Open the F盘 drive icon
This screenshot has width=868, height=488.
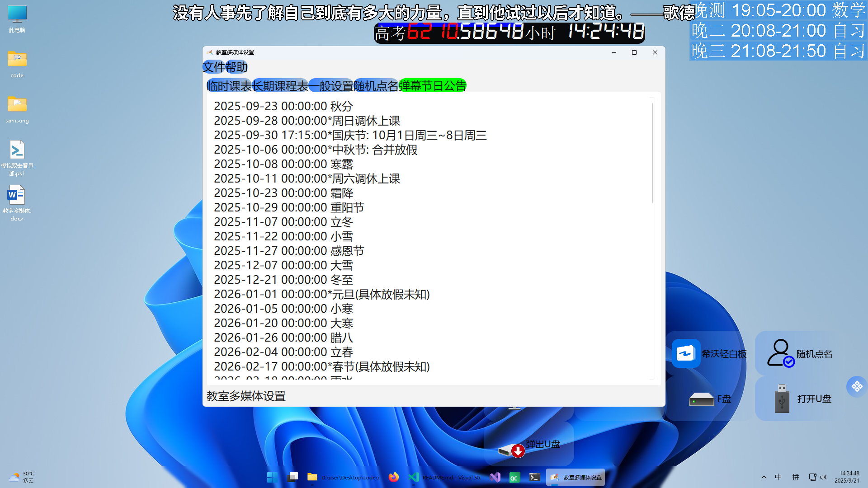[x=701, y=399]
